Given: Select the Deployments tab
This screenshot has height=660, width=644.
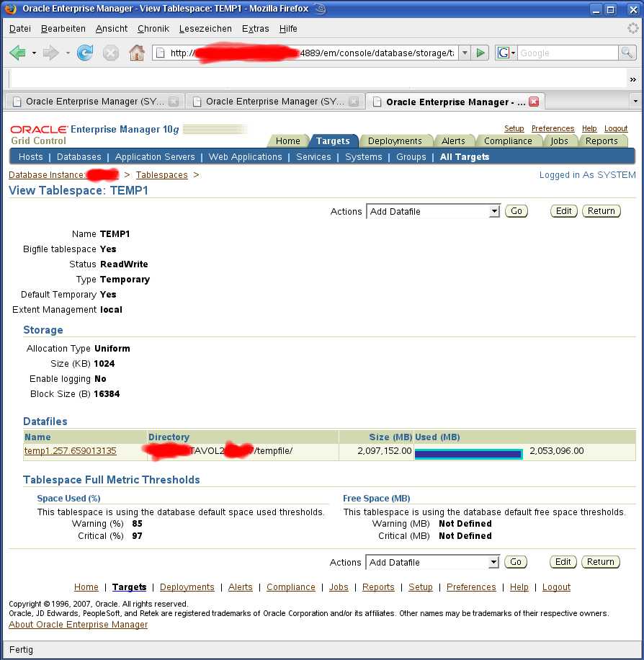Looking at the screenshot, I should click(x=395, y=141).
